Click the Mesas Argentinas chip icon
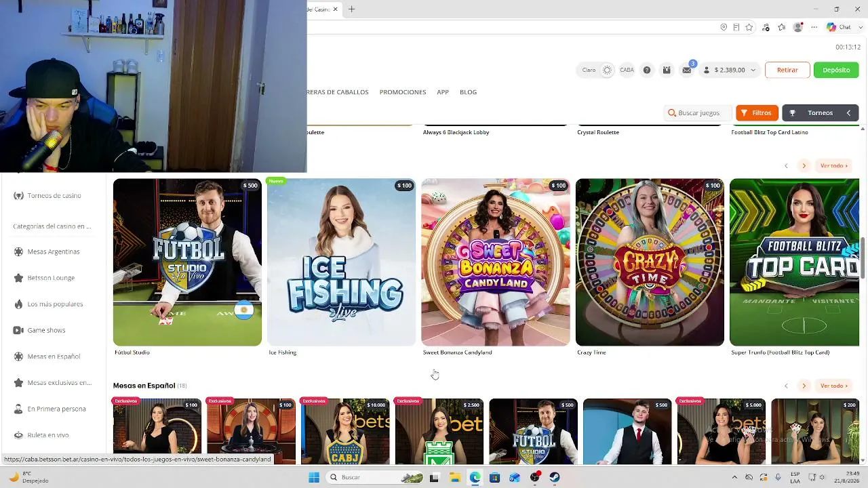Viewport: 868px width, 488px height. [x=18, y=251]
